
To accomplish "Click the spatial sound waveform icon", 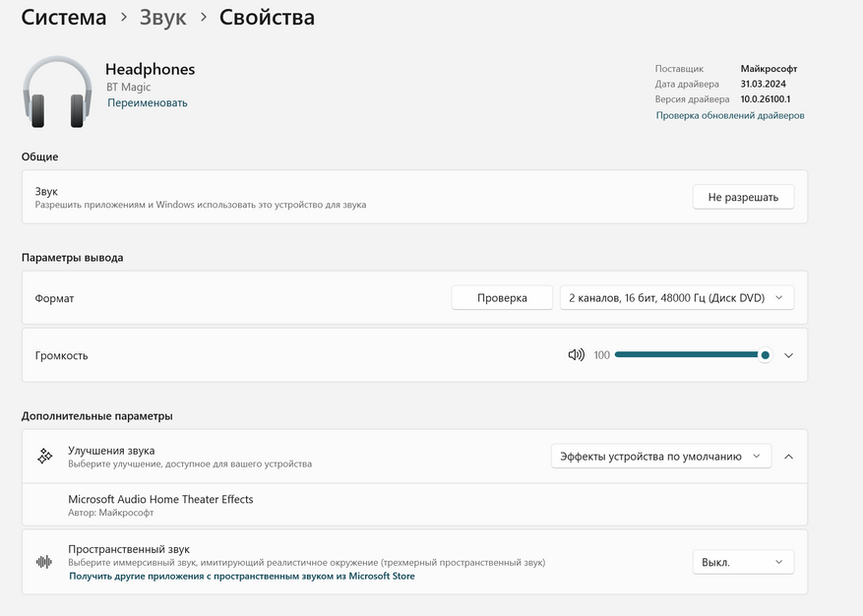I will 44,562.
